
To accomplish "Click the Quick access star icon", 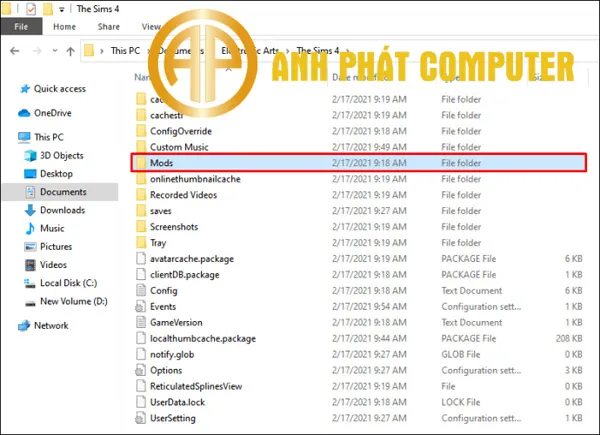I will coord(25,89).
